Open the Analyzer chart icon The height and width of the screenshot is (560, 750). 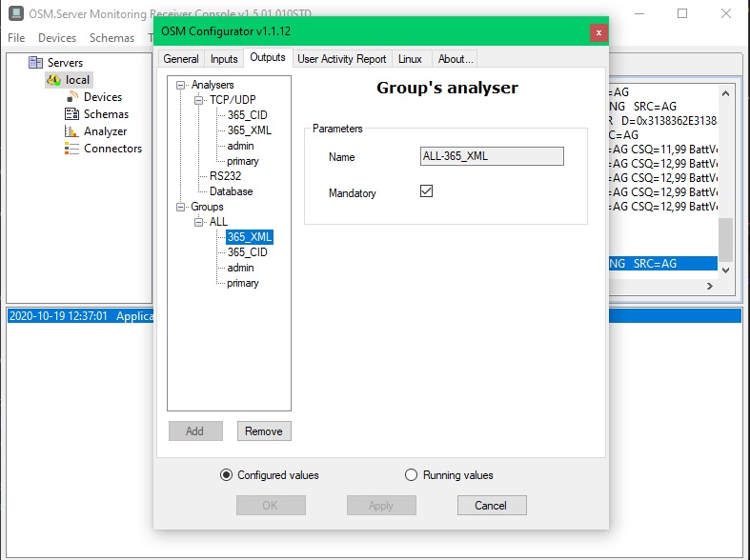click(x=71, y=131)
